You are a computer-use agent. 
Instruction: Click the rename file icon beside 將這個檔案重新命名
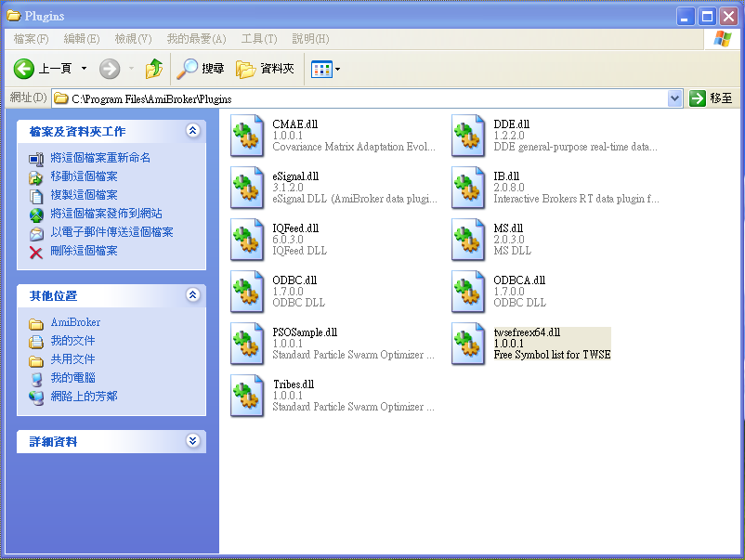coord(36,159)
